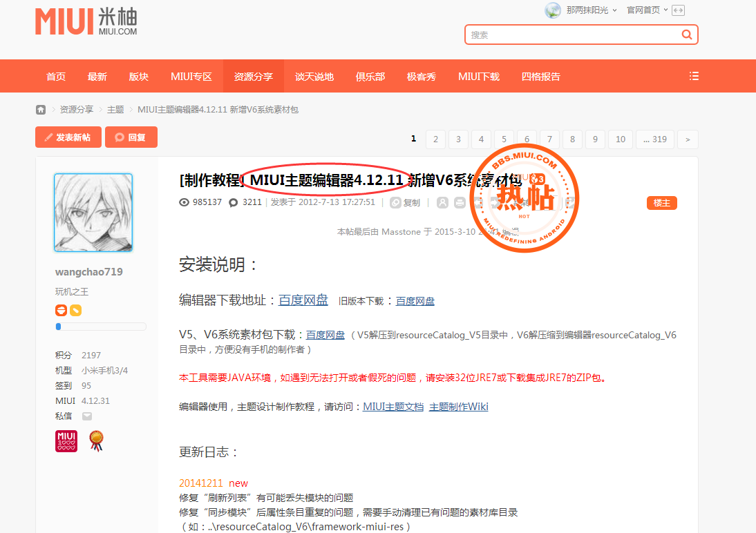Click the MIUI 米柚 logo

point(86,21)
